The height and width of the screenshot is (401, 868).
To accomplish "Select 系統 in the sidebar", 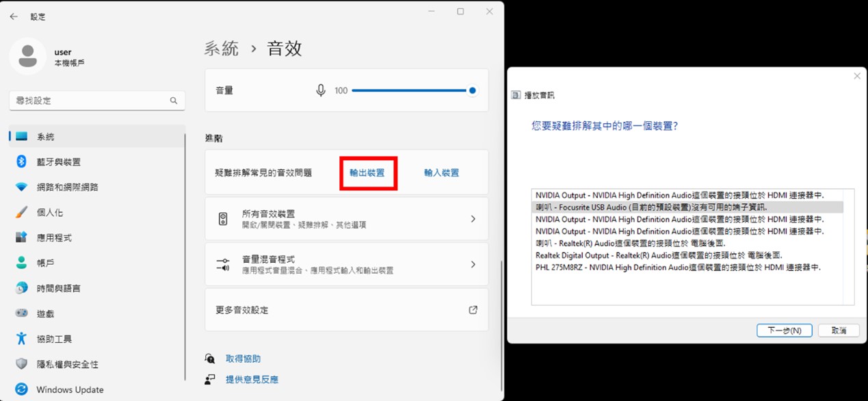I will click(x=45, y=137).
